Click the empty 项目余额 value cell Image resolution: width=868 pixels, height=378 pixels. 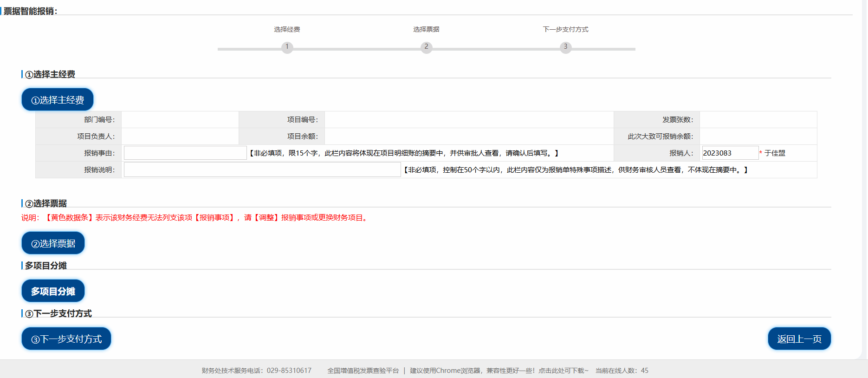[469, 136]
